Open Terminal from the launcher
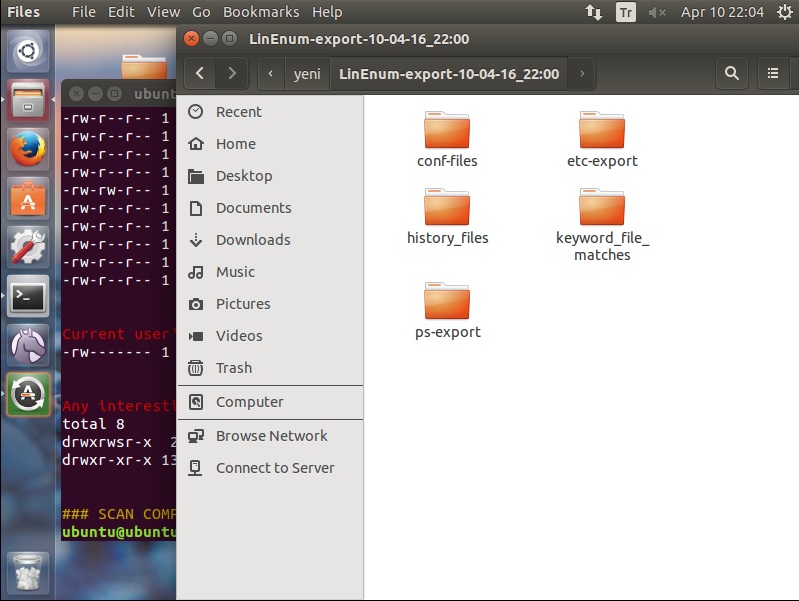 tap(28, 296)
